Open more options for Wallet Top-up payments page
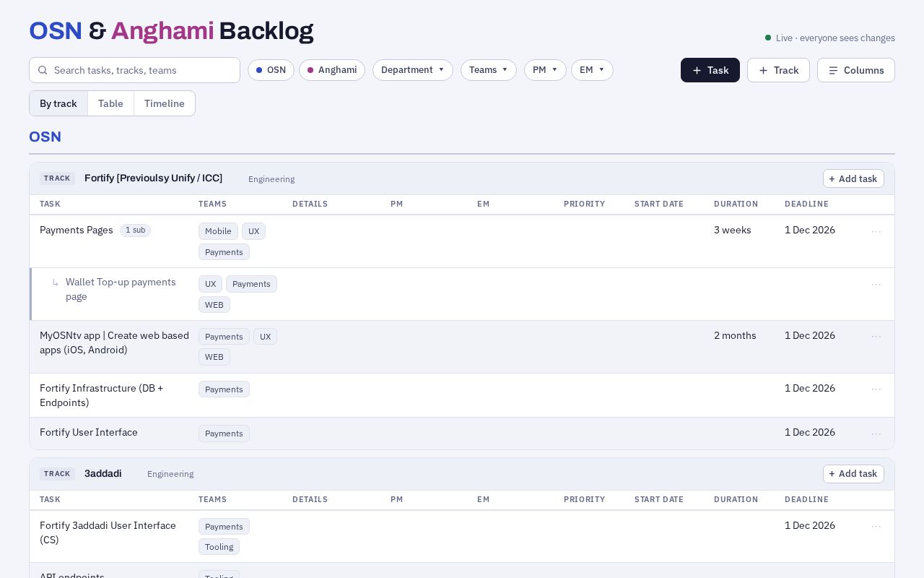The height and width of the screenshot is (578, 924). 876,284
